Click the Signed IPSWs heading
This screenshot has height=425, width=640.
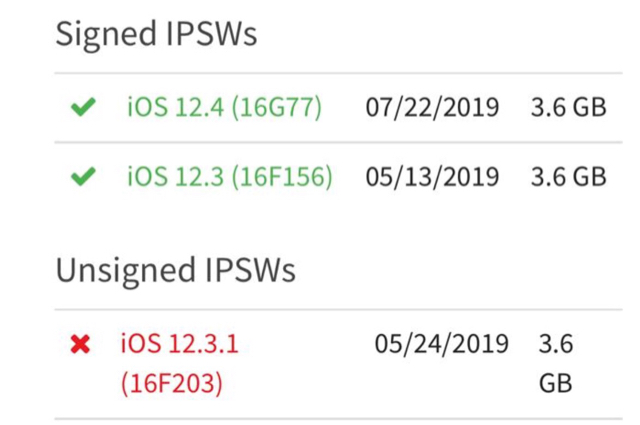click(156, 34)
